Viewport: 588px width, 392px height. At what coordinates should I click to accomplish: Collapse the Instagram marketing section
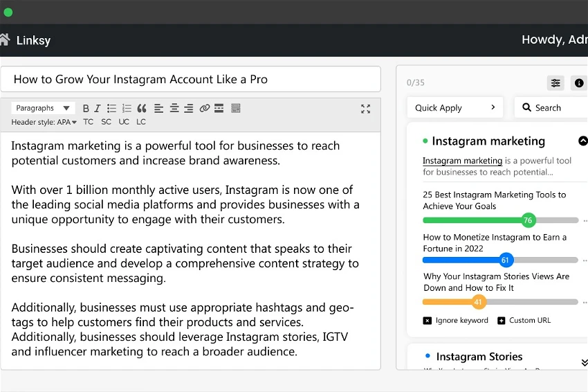(582, 141)
